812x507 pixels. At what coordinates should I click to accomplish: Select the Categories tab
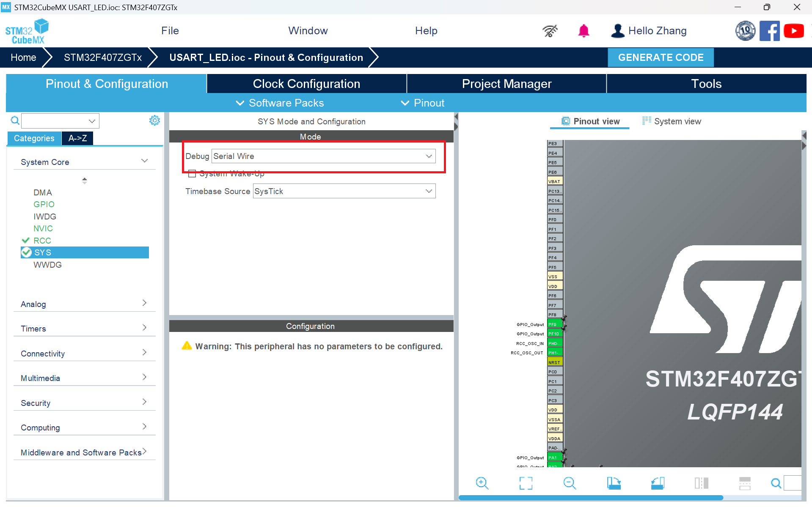[x=34, y=138]
